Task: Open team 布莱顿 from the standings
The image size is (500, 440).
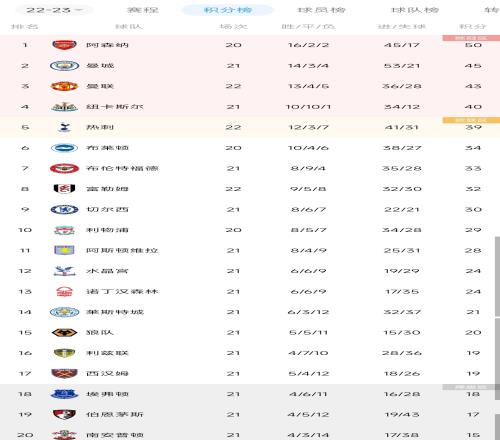Action: 107,148
